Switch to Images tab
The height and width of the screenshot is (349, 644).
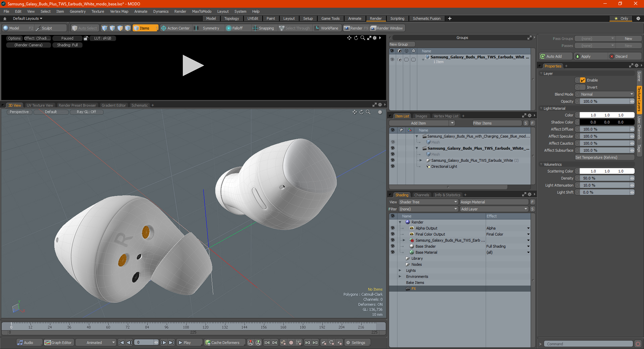point(421,116)
